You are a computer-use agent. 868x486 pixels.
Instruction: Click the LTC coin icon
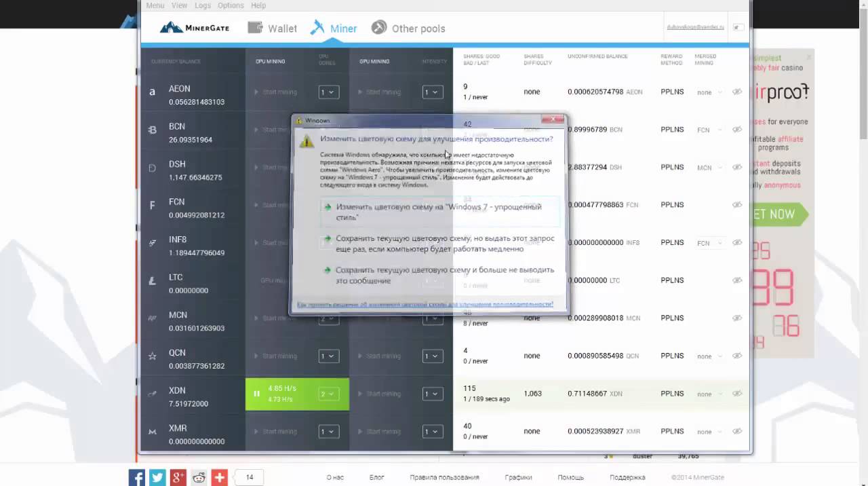coord(153,280)
